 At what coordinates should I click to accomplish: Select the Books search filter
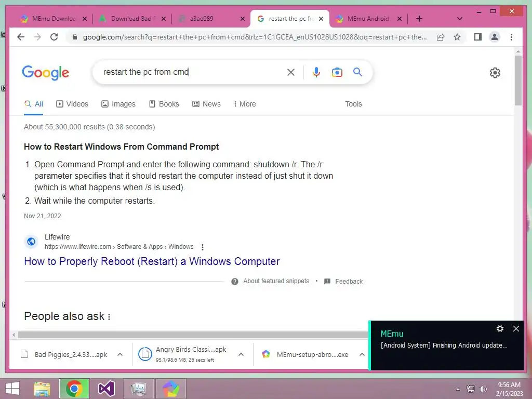[164, 104]
